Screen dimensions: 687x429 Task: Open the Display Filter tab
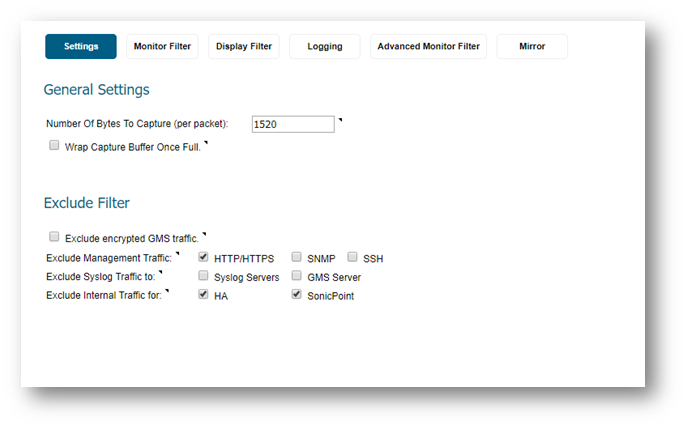[244, 46]
